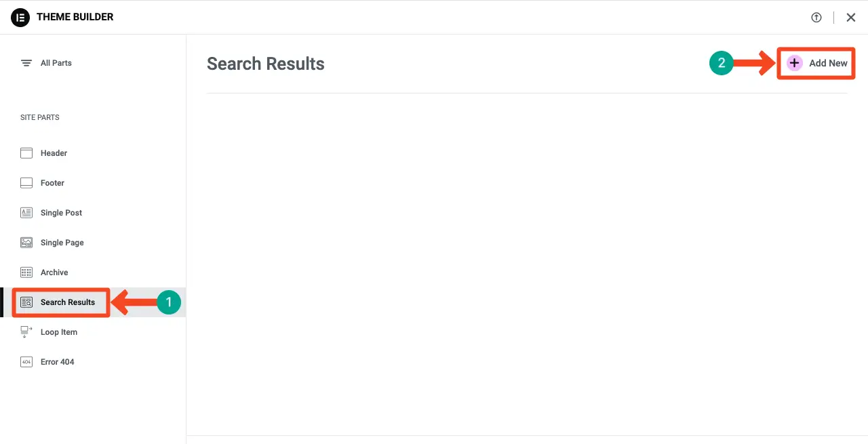The image size is (868, 444).
Task: Select the Error 404 icon
Action: [x=26, y=362]
